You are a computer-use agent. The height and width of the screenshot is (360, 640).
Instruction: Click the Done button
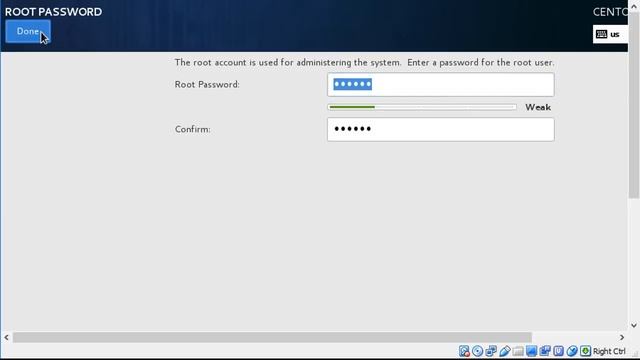click(x=28, y=31)
